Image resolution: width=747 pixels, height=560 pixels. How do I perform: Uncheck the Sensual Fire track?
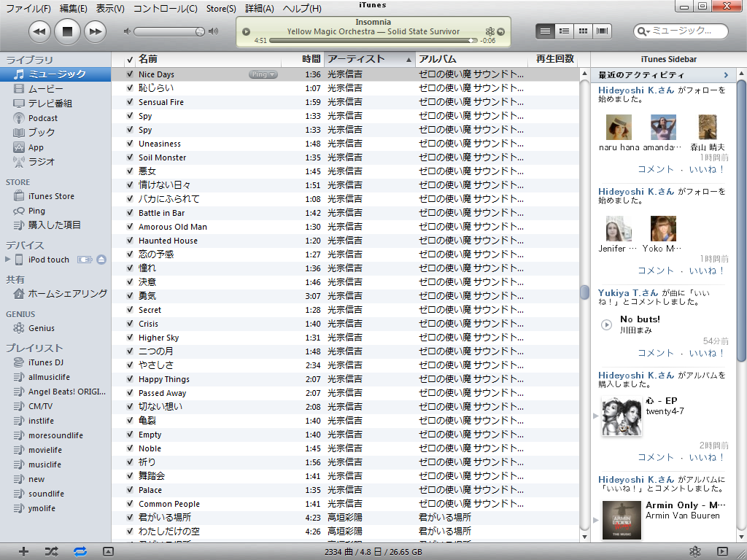coord(130,102)
